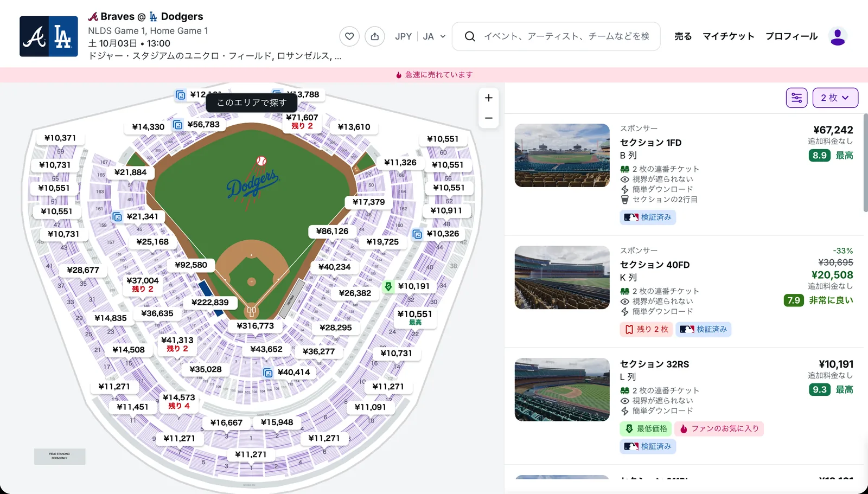Open the JPY JA currency language selector
This screenshot has height=494, width=868.
coord(420,36)
